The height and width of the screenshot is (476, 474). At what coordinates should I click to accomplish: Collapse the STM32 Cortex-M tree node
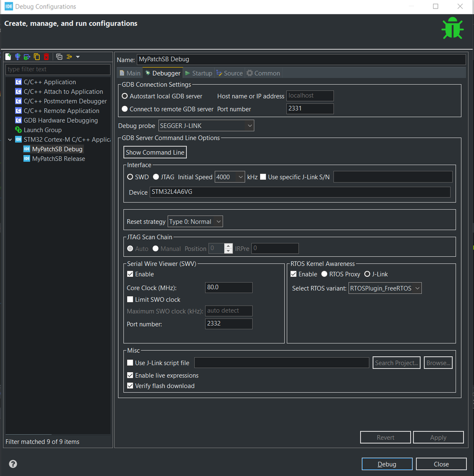coord(10,140)
